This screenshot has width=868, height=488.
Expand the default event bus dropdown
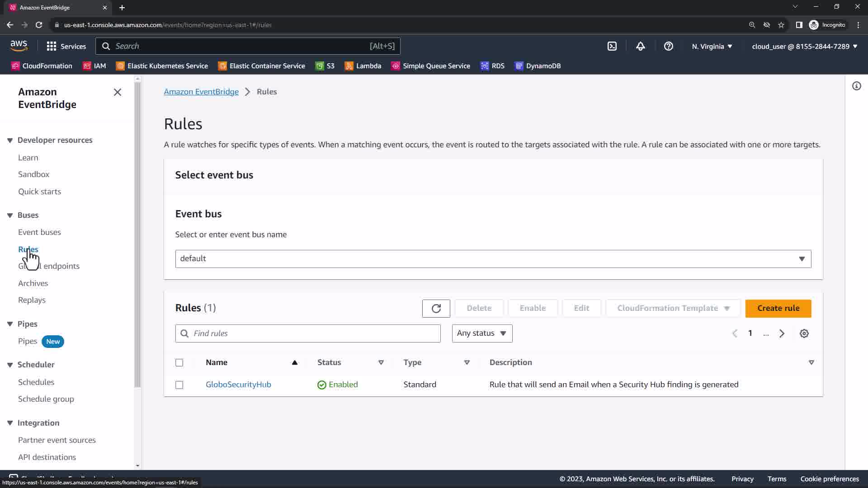(x=493, y=258)
